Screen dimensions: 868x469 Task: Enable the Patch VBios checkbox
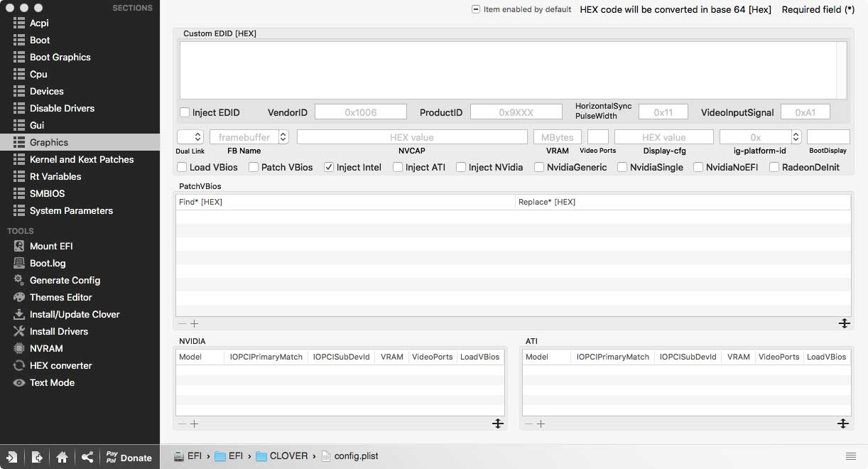pyautogui.click(x=254, y=167)
